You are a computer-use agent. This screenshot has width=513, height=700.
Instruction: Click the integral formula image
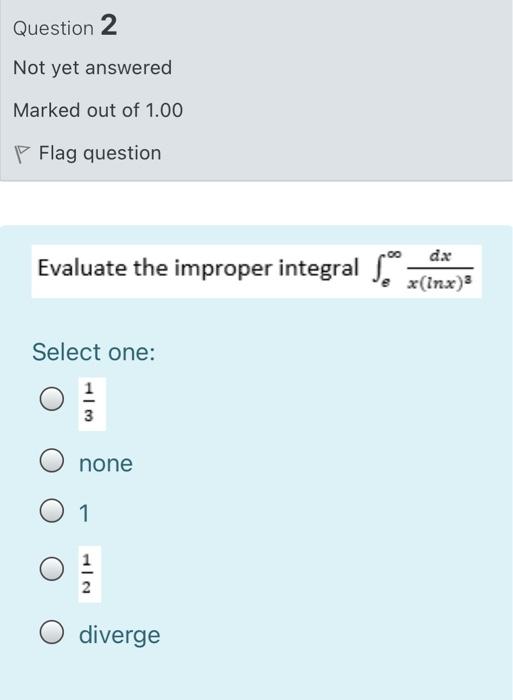click(x=422, y=271)
